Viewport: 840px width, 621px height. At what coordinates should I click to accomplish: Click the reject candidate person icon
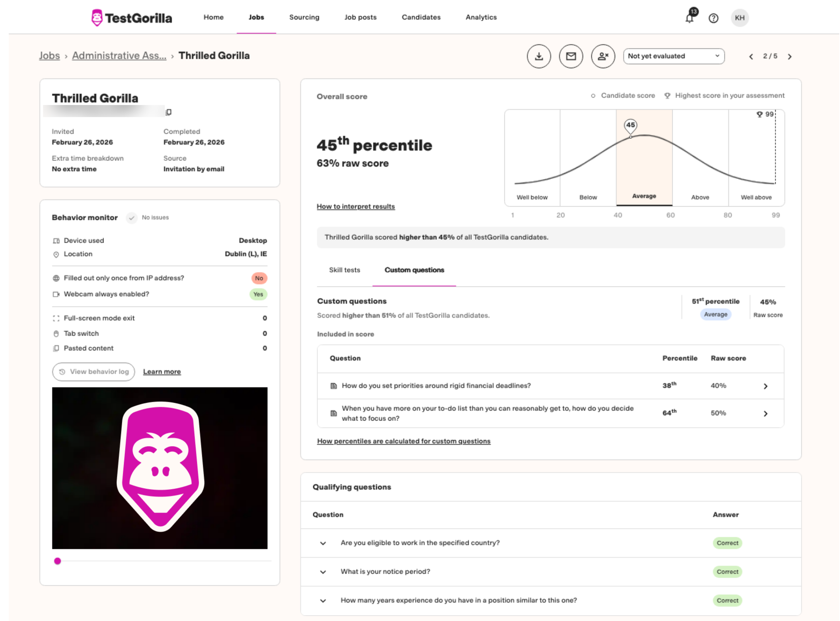tap(603, 56)
